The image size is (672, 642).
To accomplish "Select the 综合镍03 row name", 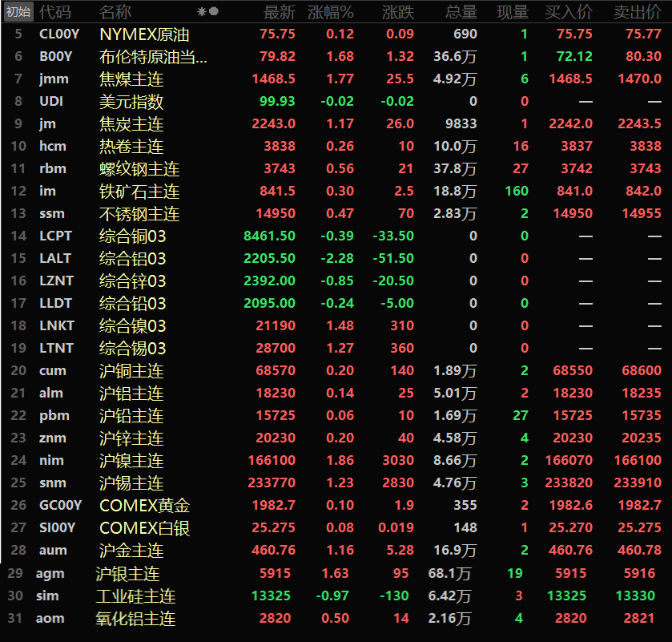I will coord(132,326).
